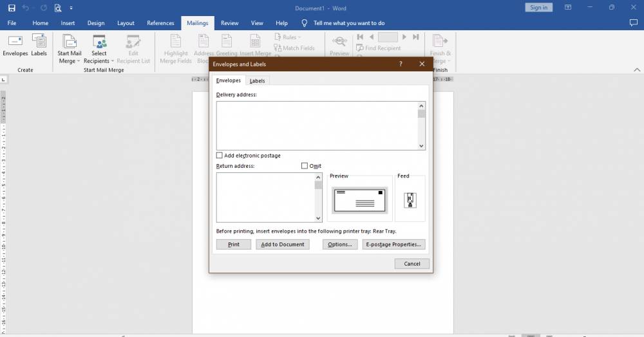Open Finish & Merge dropdown
This screenshot has height=337, width=644.
click(x=440, y=49)
